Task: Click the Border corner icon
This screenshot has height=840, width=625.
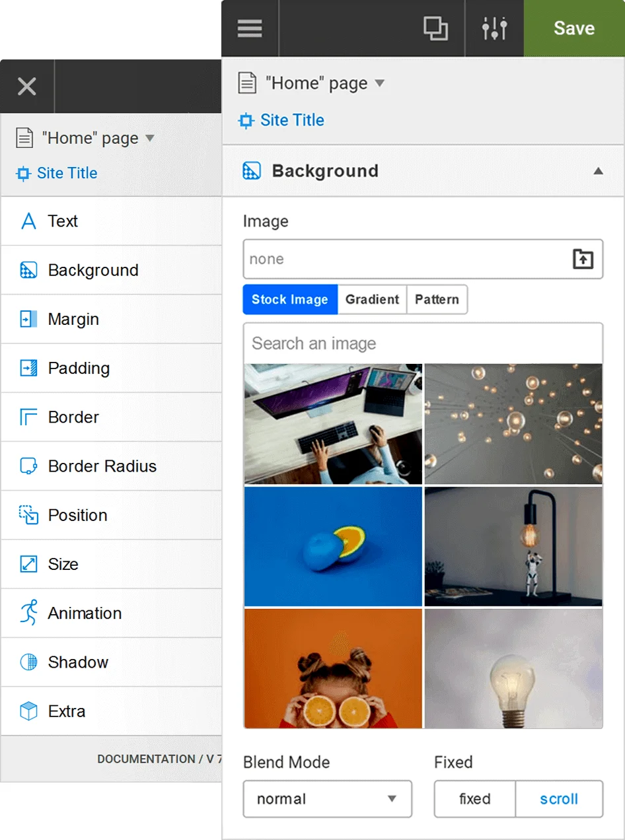Action: click(x=28, y=417)
